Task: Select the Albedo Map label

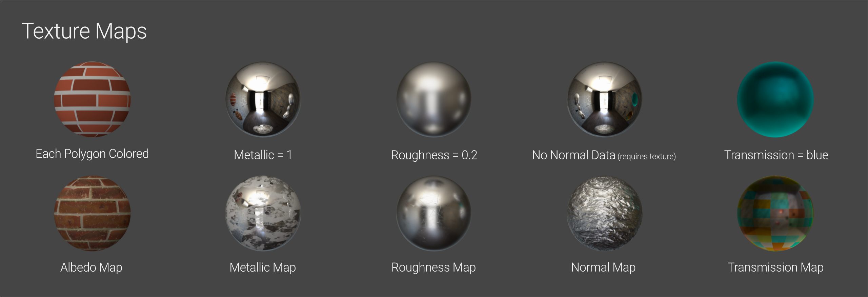Action: [x=91, y=268]
